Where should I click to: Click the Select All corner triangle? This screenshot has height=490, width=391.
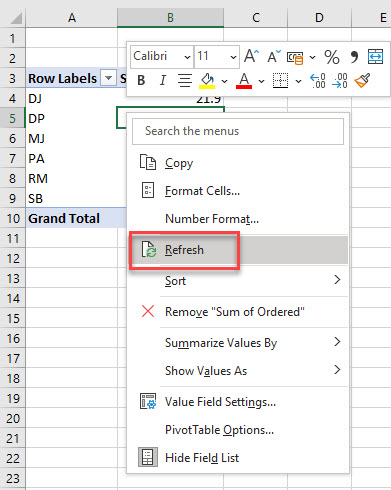click(15, 19)
